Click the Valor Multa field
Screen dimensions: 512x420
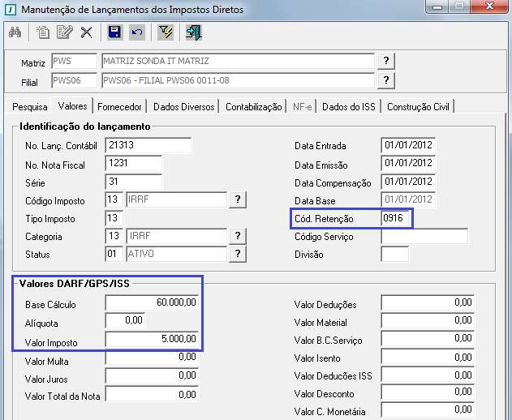tap(152, 358)
